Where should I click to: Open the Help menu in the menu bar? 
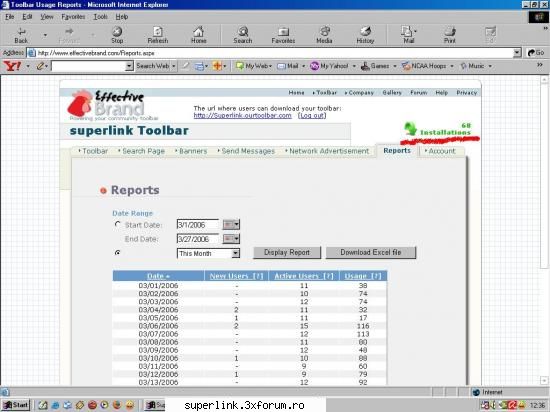(122, 16)
